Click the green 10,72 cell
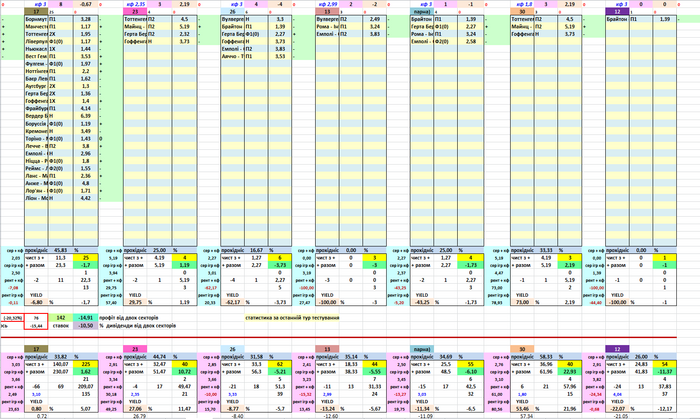Viewport: 700px width, 419px height. click(x=184, y=372)
